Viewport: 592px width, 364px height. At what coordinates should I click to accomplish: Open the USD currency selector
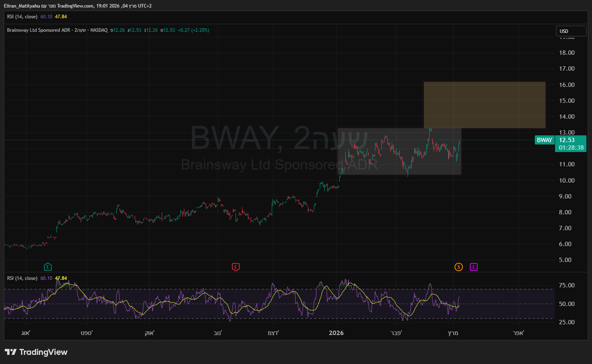tap(571, 31)
